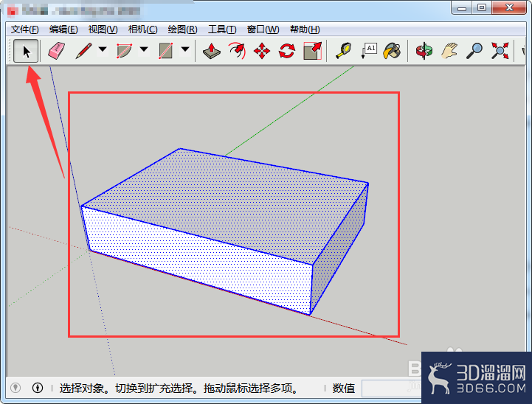Choose the Paint Bucket tool
This screenshot has height=404, width=532.
393,51
